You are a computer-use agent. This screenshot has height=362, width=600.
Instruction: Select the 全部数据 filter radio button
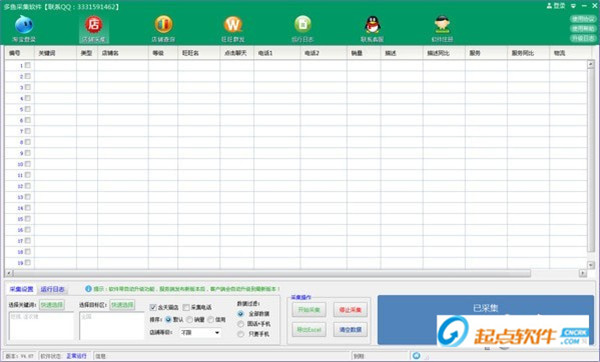coord(240,314)
